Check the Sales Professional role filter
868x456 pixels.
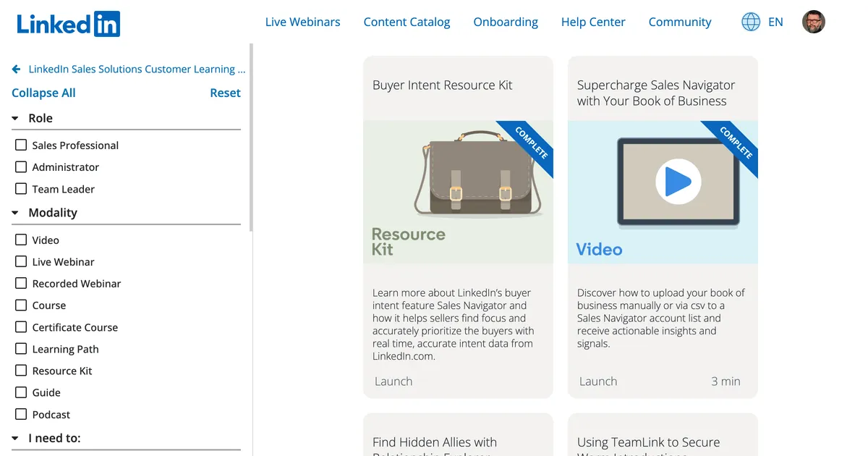pyautogui.click(x=21, y=145)
